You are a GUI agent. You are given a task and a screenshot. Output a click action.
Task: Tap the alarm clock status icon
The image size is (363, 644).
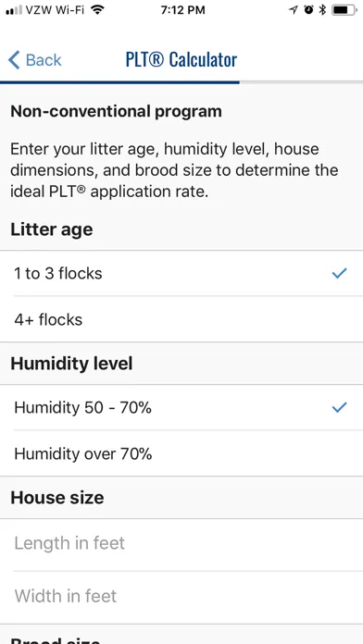pyautogui.click(x=308, y=10)
